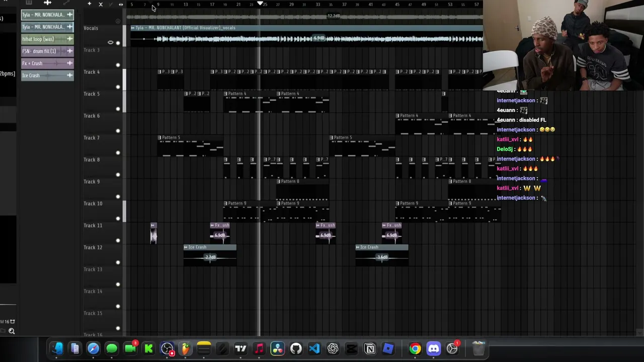644x362 pixels.
Task: Open ChatGPT app in the dock
Action: 333,348
